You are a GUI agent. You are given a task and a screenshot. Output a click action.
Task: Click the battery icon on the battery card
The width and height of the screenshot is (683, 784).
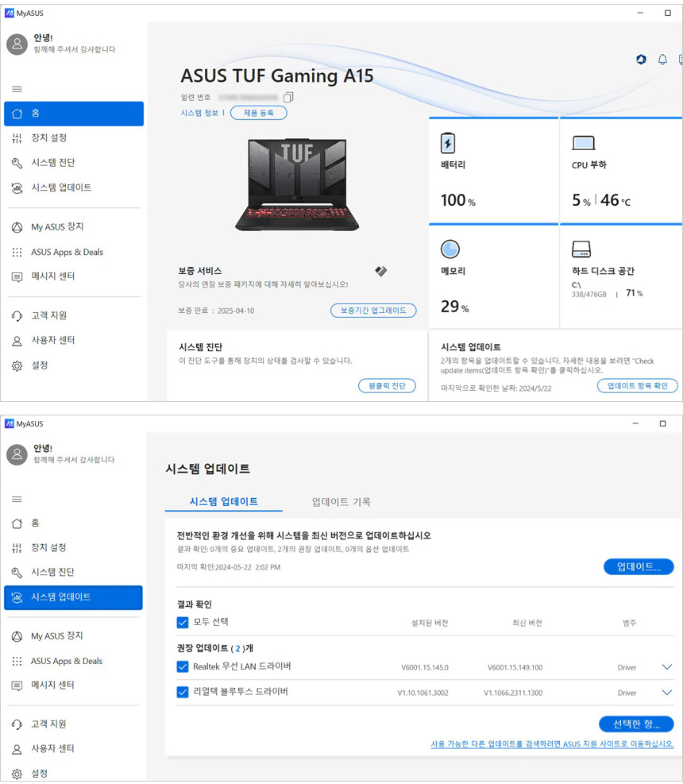pos(447,143)
